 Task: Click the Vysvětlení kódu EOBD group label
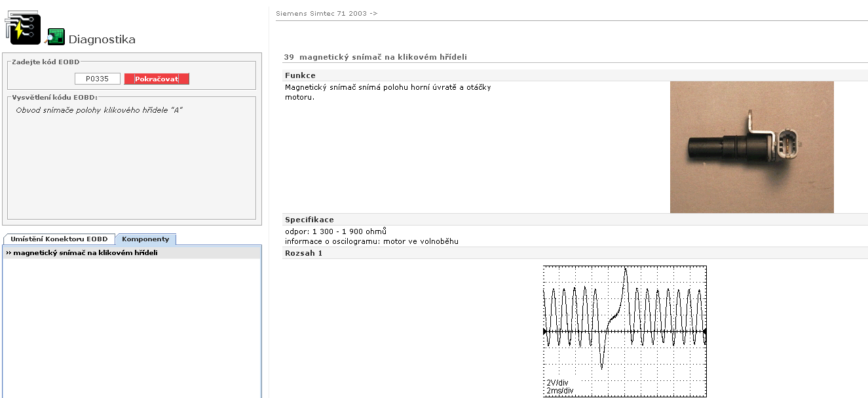coord(54,97)
